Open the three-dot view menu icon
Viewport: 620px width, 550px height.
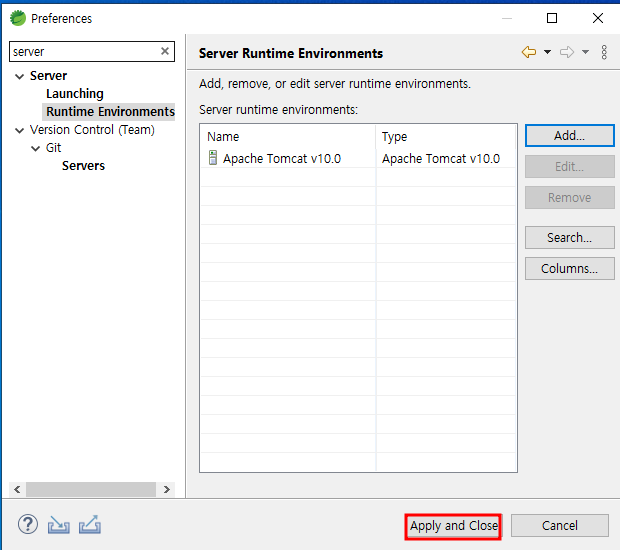(x=604, y=52)
